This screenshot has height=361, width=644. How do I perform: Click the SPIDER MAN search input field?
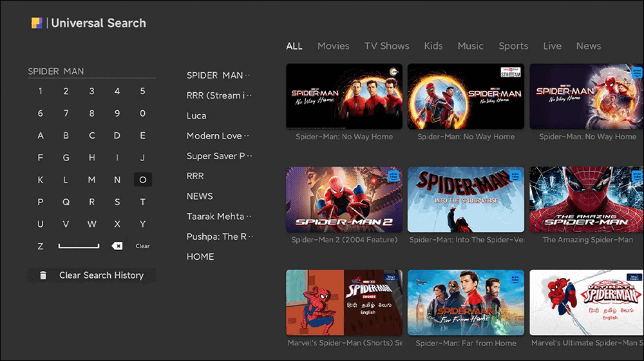[91, 72]
